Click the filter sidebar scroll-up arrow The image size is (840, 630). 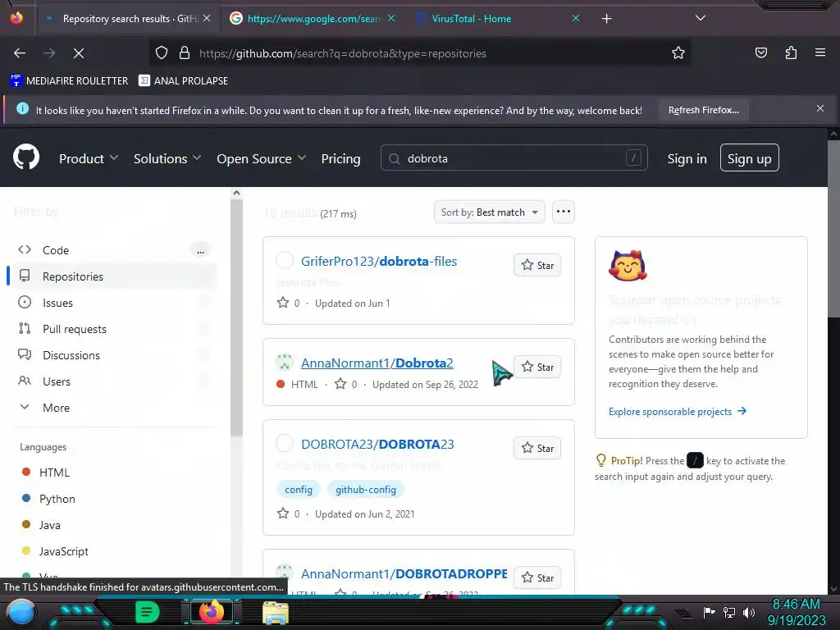click(236, 193)
